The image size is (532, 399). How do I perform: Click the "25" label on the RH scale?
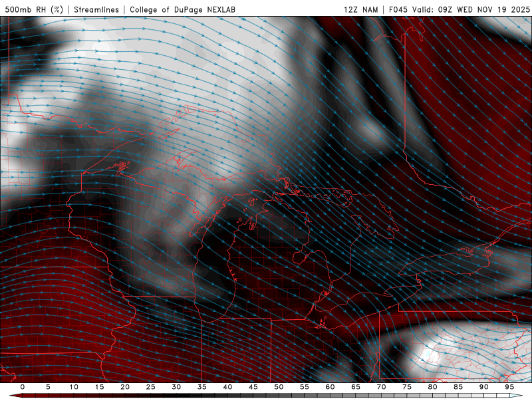point(151,387)
